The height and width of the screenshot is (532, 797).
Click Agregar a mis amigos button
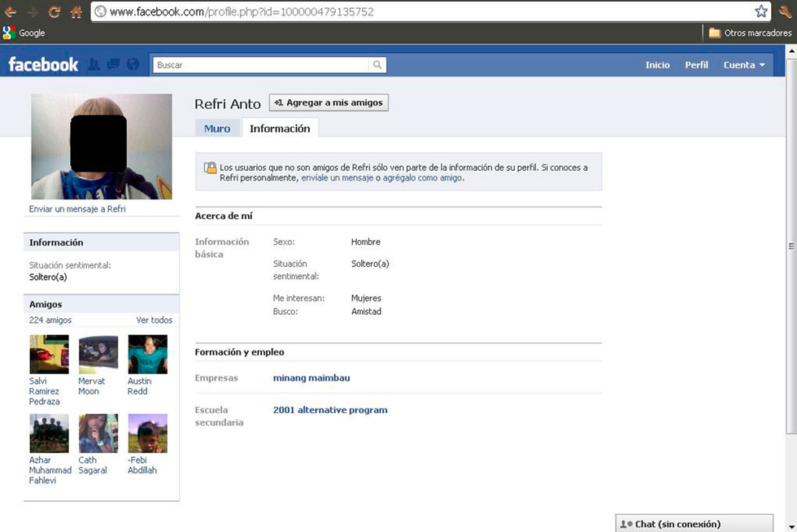click(x=329, y=102)
